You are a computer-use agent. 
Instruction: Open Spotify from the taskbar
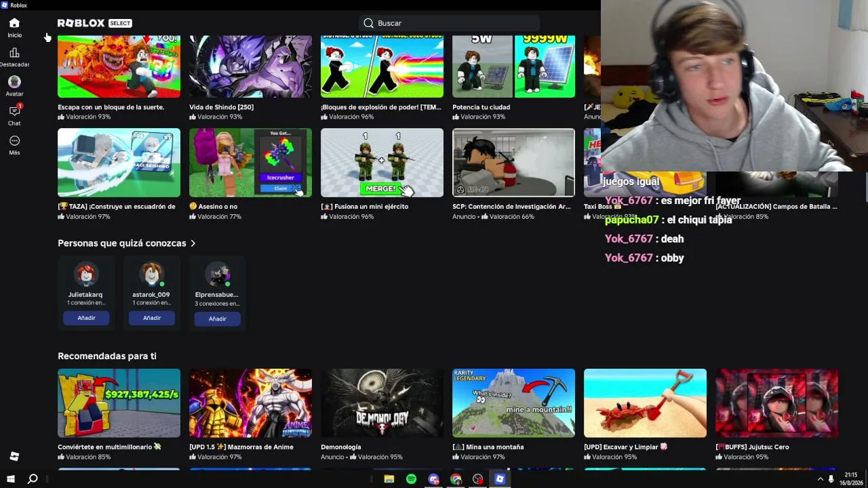pyautogui.click(x=411, y=479)
